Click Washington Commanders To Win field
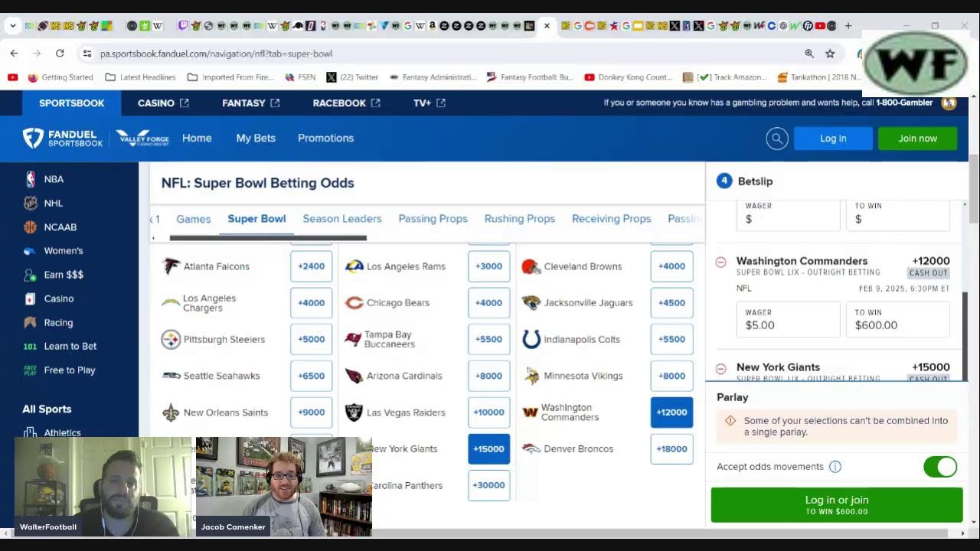Image resolution: width=980 pixels, height=551 pixels. tap(897, 320)
